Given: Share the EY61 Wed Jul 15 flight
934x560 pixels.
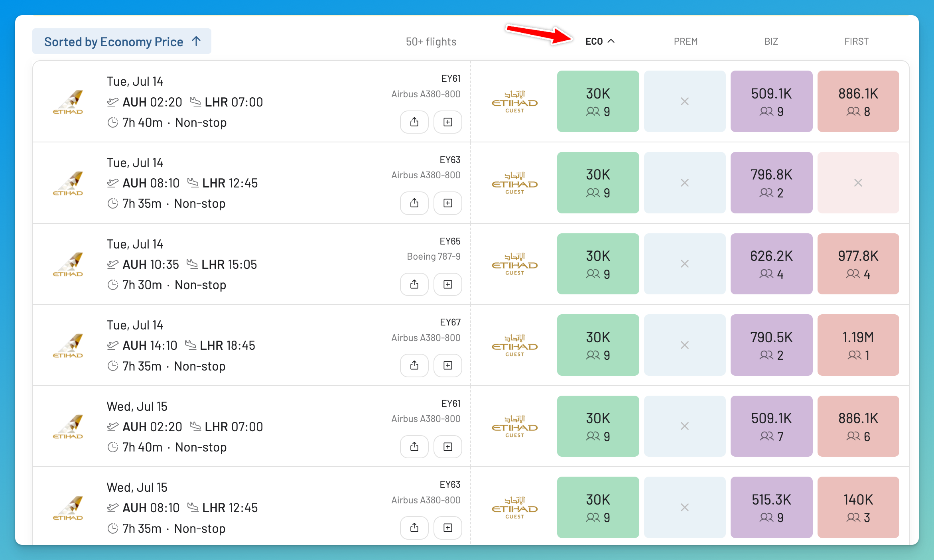Looking at the screenshot, I should [x=414, y=447].
